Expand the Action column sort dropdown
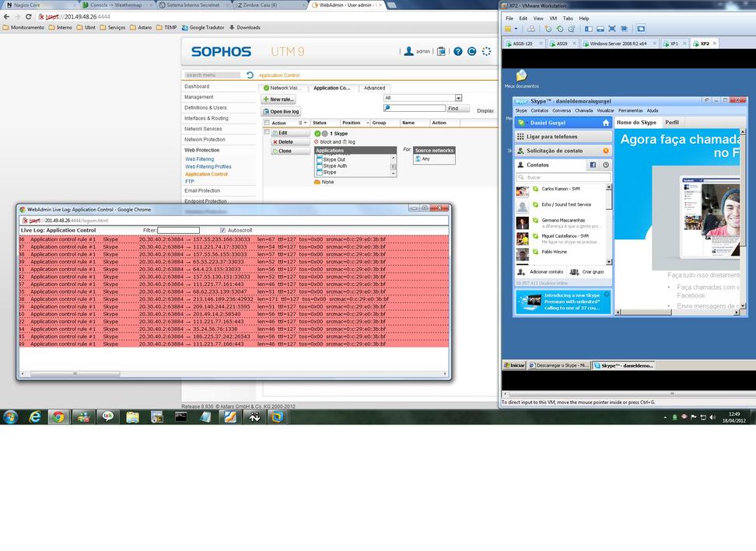The height and width of the screenshot is (551, 756). click(x=304, y=123)
